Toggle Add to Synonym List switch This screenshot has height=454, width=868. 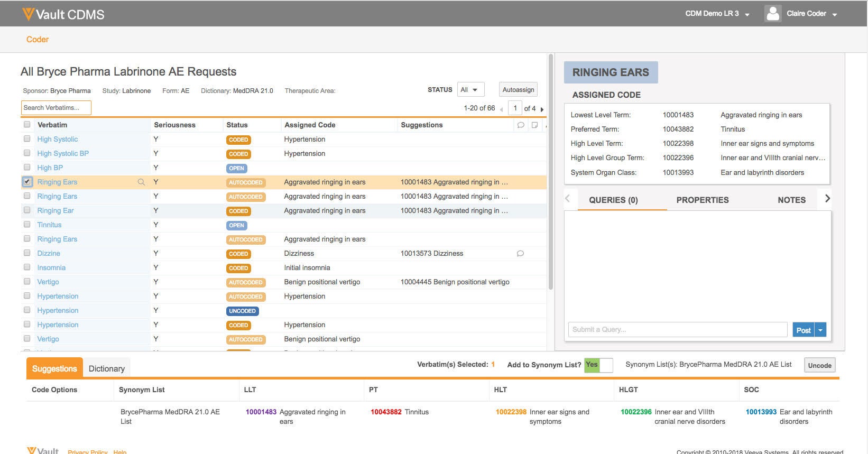pos(598,365)
